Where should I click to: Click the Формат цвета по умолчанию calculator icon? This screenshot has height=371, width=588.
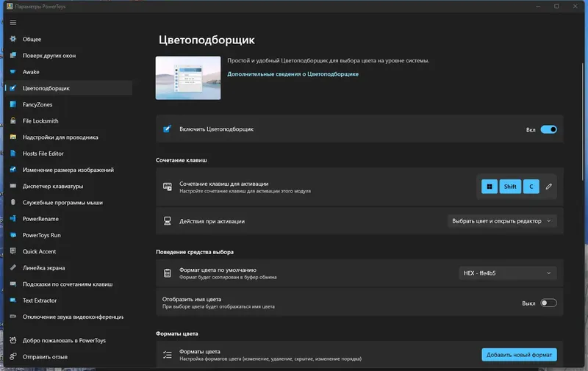click(x=168, y=273)
